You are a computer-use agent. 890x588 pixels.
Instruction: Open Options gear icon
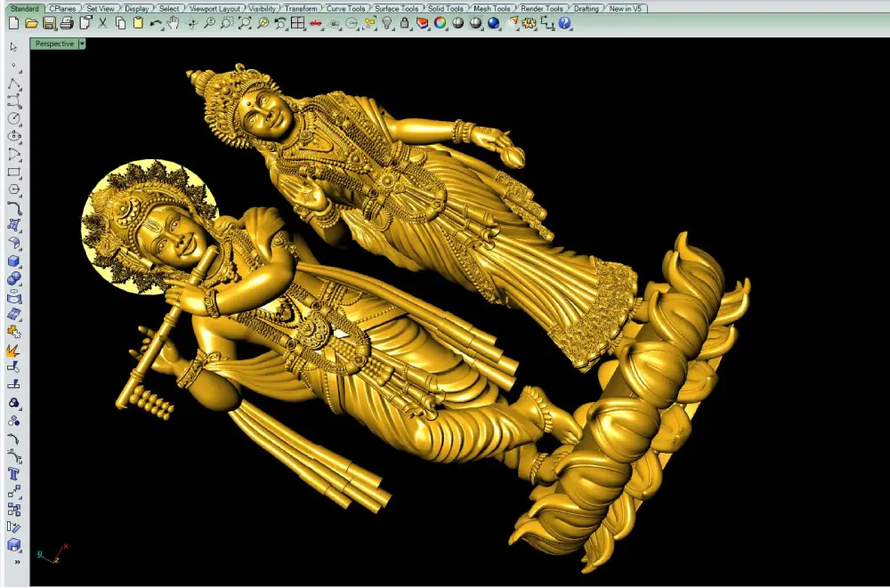coord(530,23)
